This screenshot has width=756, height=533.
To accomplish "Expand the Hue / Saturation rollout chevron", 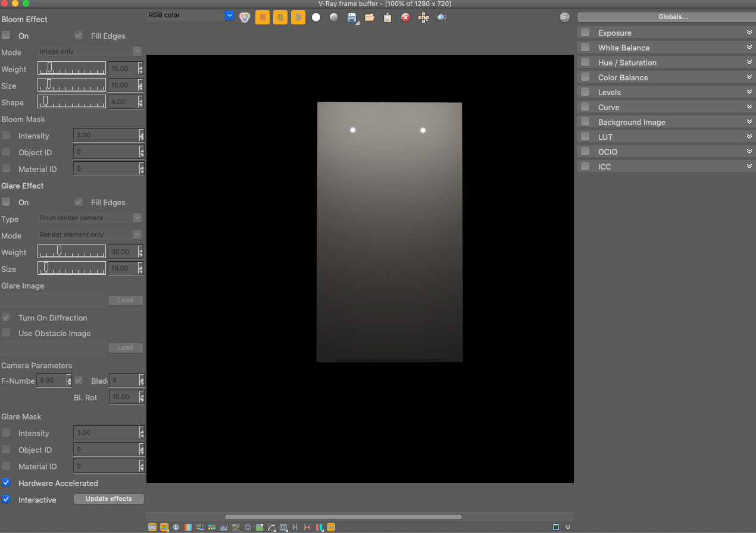I will (x=749, y=62).
